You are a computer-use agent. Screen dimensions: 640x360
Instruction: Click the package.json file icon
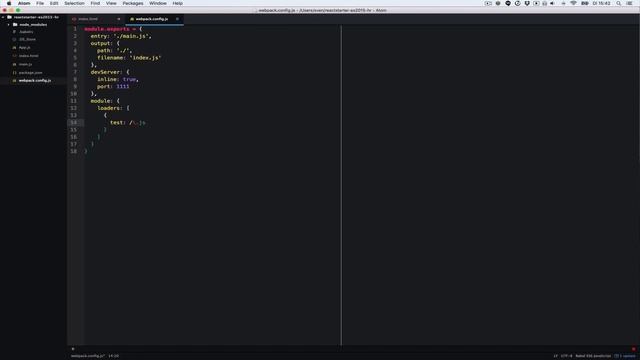pos(14,72)
